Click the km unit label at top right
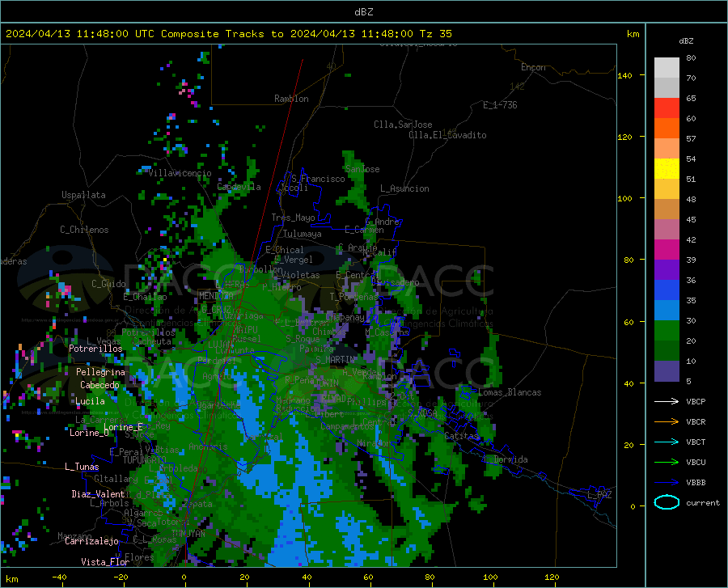The height and width of the screenshot is (588, 728). pos(633,34)
